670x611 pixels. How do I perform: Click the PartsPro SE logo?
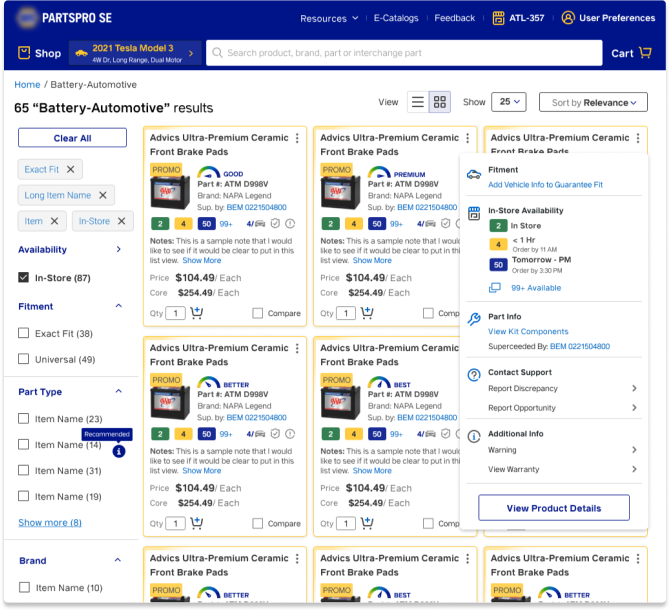[x=64, y=18]
